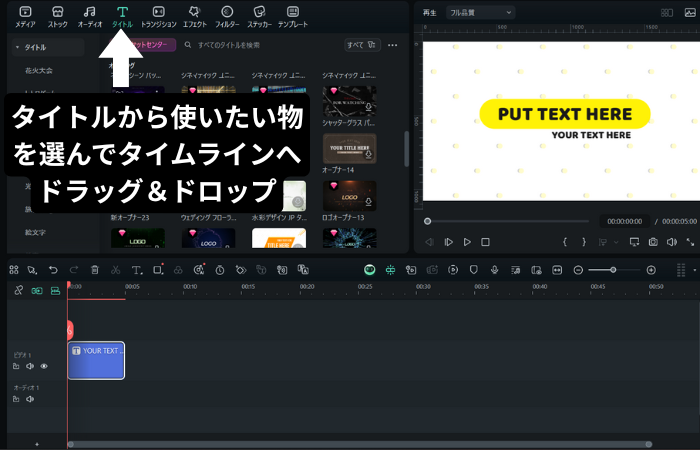Open the crop rectangle tool
The image size is (700, 450).
pyautogui.click(x=158, y=270)
